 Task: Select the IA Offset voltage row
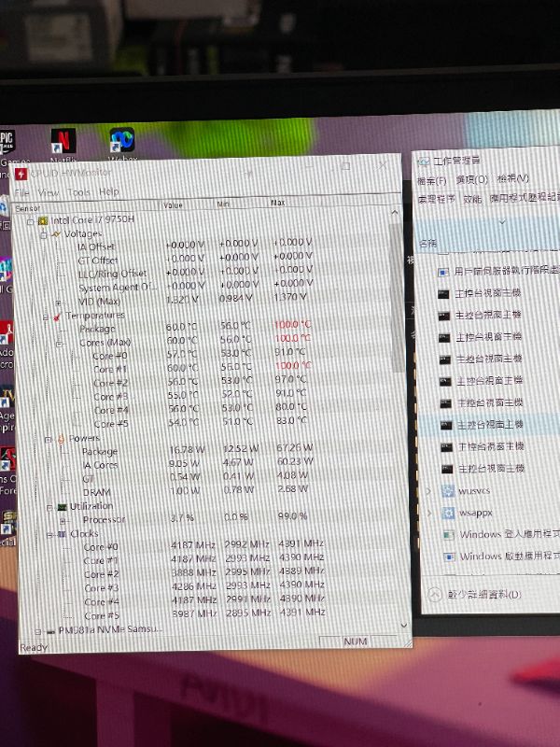pos(194,246)
